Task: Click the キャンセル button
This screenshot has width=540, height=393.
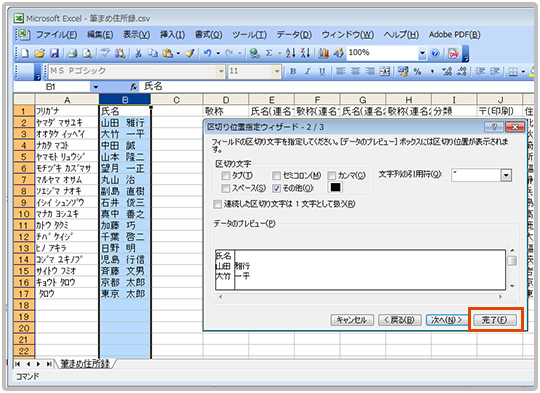Action: [x=352, y=320]
